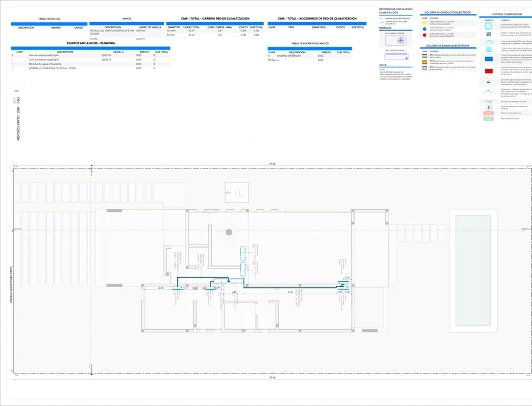Click the 'LEYENDA CLIMATIZACIÓN' heading
532x406 pixels.
click(x=507, y=14)
